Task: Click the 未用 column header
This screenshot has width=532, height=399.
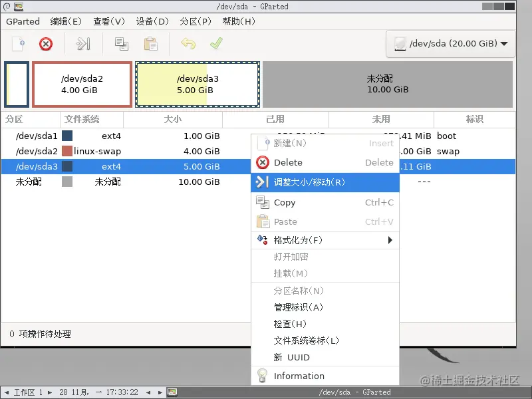Action: pyautogui.click(x=381, y=120)
